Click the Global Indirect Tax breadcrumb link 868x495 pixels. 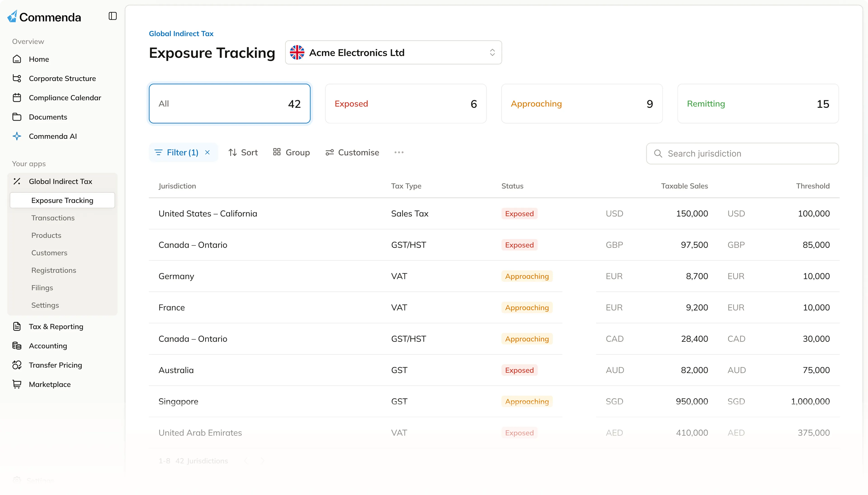click(x=181, y=34)
